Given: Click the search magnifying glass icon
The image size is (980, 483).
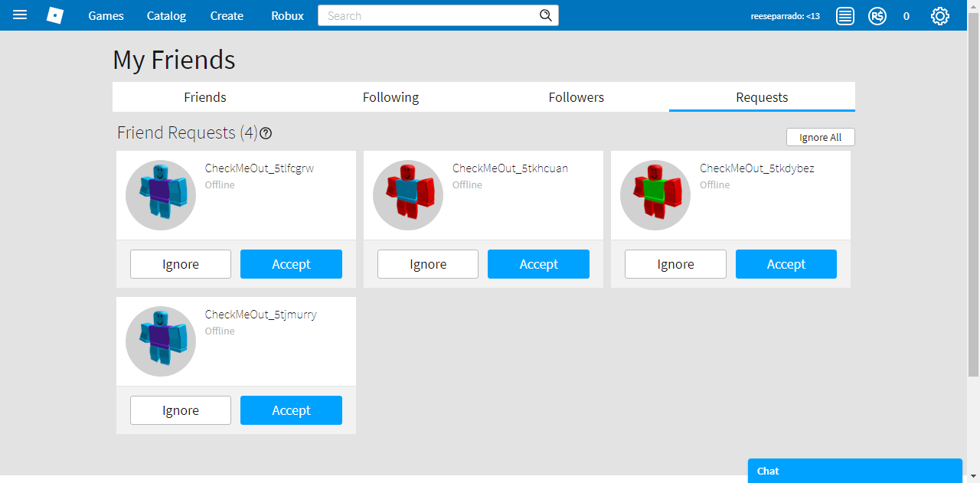Looking at the screenshot, I should click(x=545, y=15).
